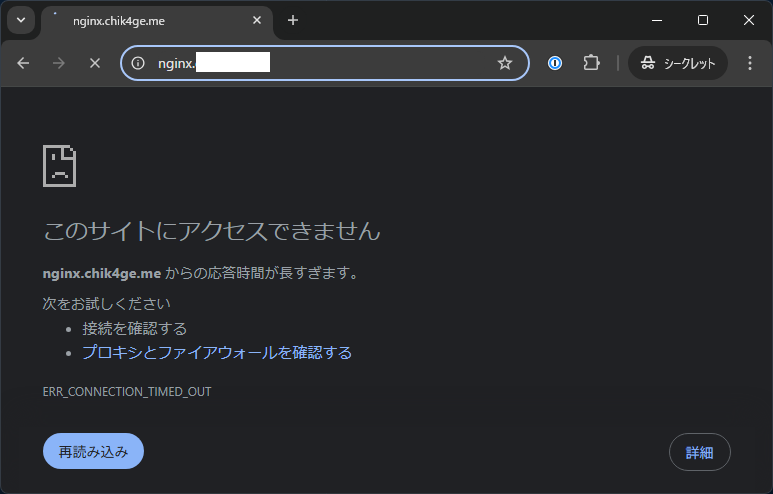View site information icon in address bar

point(138,63)
